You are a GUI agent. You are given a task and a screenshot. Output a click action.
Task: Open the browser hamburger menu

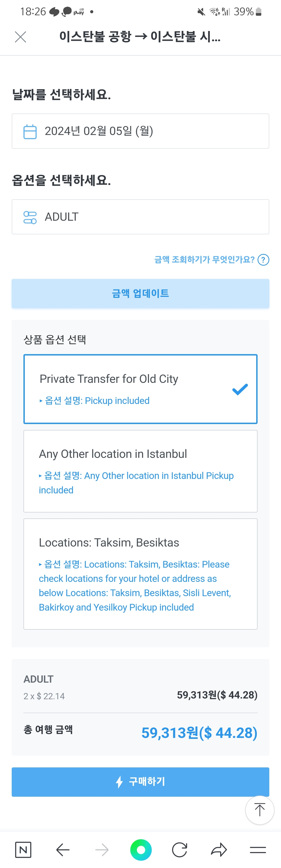coord(258,850)
